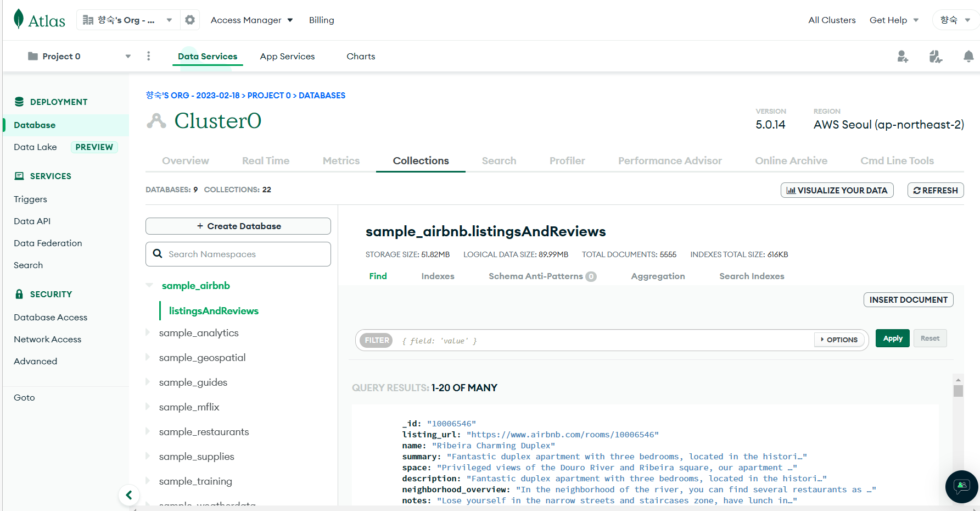Expand the sample_supplies database

click(x=148, y=456)
